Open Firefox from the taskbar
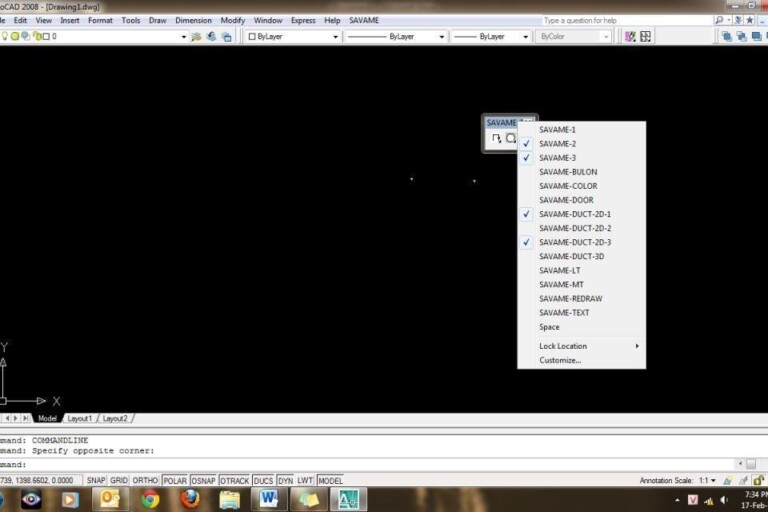The width and height of the screenshot is (768, 512). (190, 499)
